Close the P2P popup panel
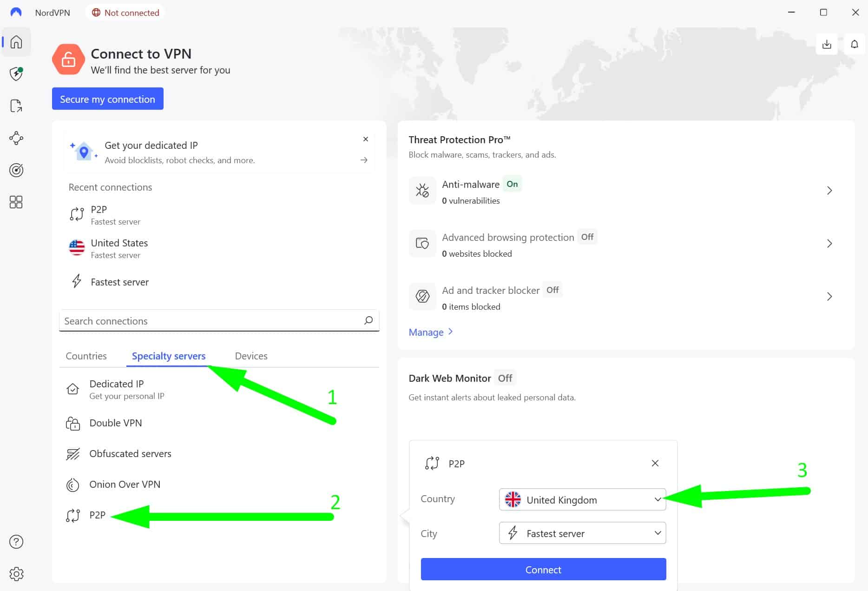Screen dimensions: 868x591 coord(655,463)
